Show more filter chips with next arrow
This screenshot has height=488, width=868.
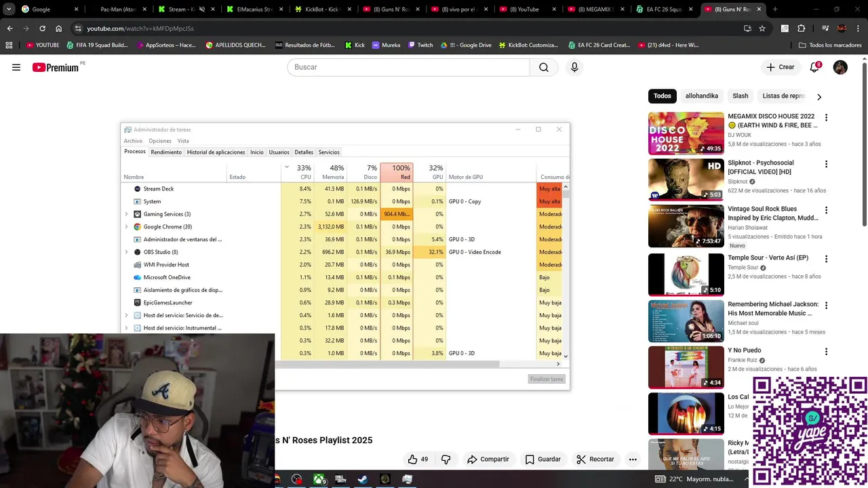(818, 97)
